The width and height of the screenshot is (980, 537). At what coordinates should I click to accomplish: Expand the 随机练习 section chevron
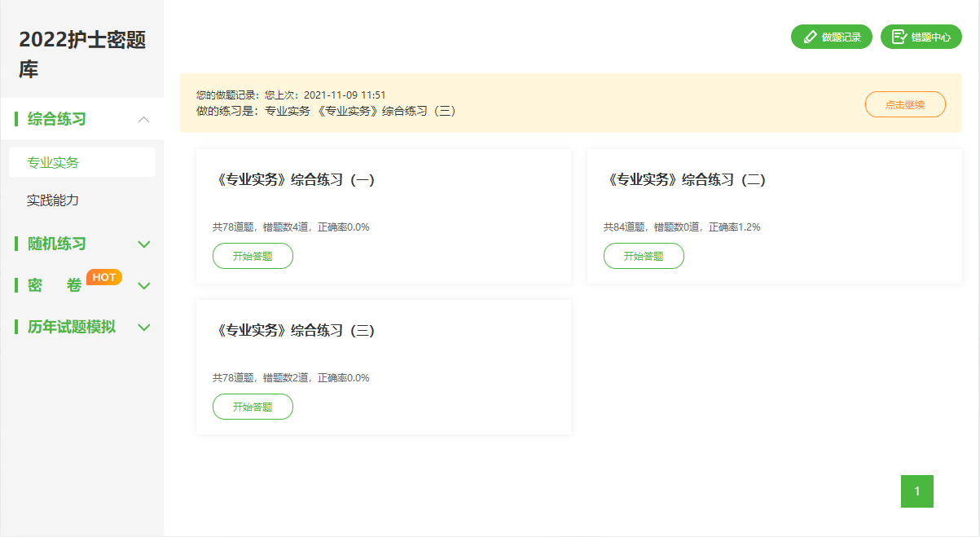[144, 244]
